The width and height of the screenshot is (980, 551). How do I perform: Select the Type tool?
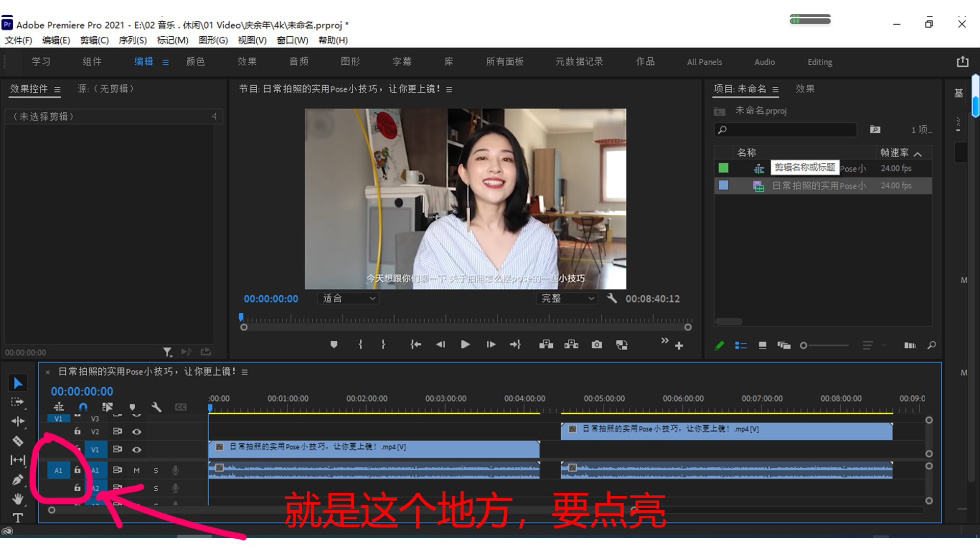[18, 518]
